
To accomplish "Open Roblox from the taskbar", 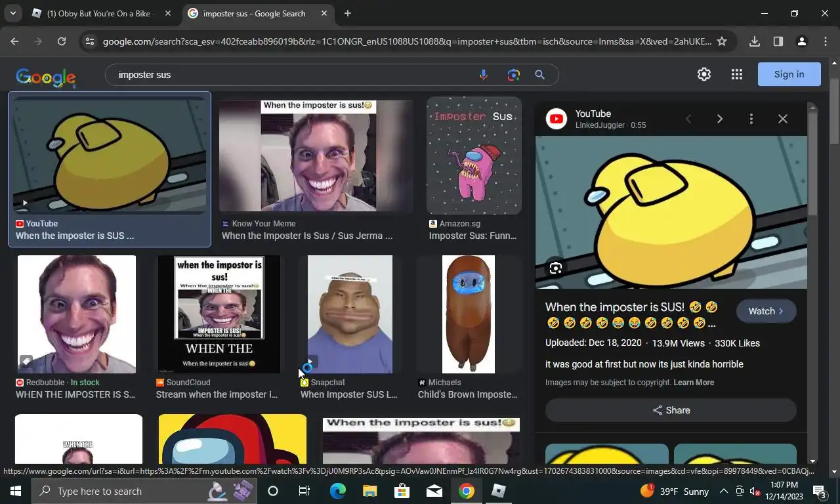I will (499, 491).
